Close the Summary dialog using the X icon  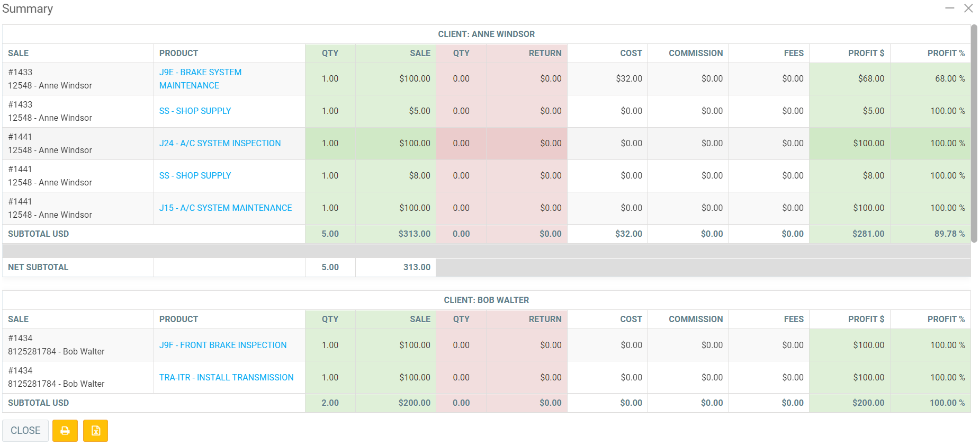(x=968, y=8)
